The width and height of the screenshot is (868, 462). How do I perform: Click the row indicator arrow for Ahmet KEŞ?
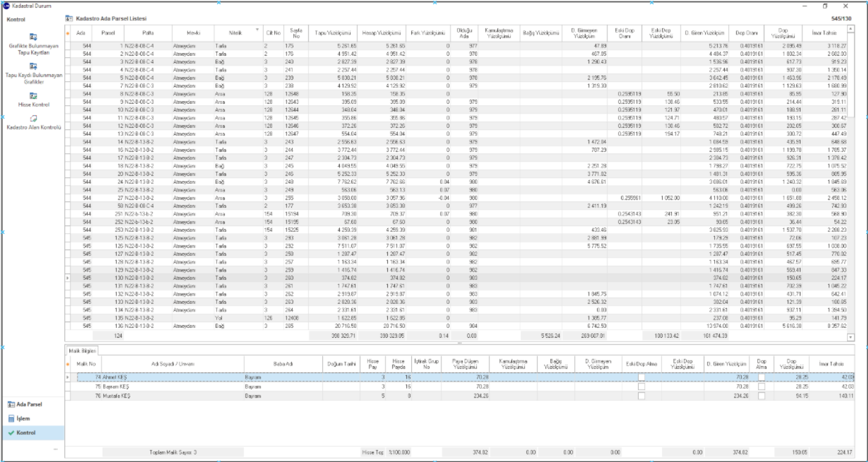[68, 377]
